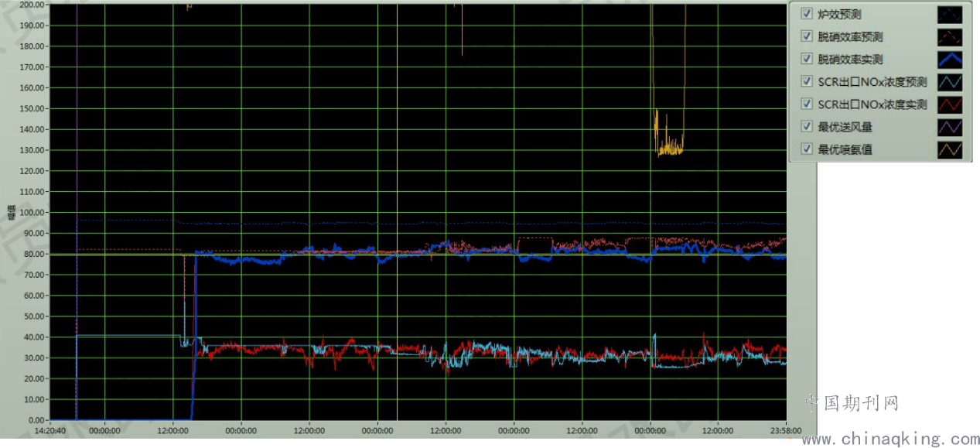This screenshot has width=980, height=448.
Task: Click Y-axis tick label 180.00
Action: pyautogui.click(x=32, y=46)
